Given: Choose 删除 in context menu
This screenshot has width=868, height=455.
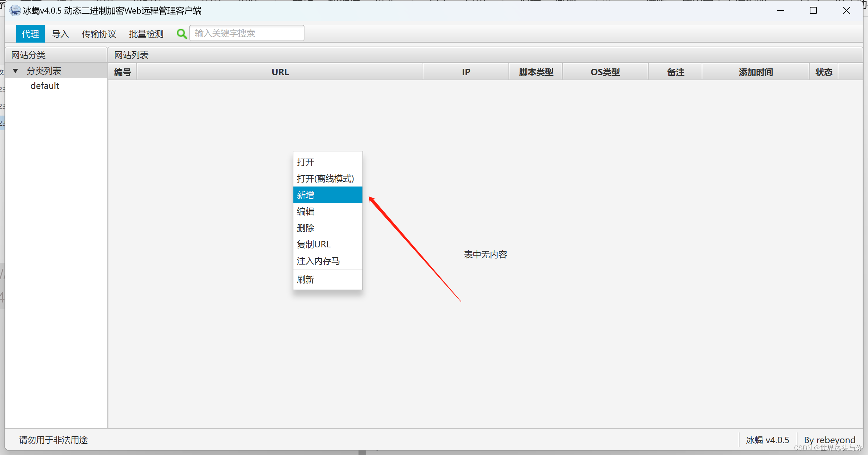Looking at the screenshot, I should click(328, 228).
